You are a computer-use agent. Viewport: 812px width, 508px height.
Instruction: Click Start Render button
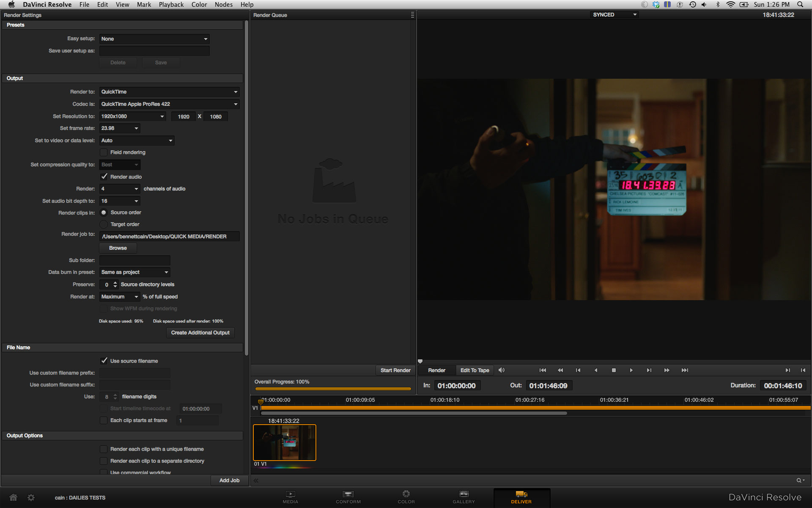[395, 370]
